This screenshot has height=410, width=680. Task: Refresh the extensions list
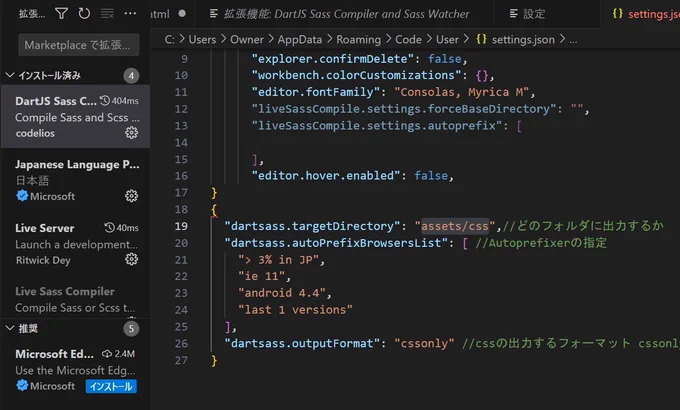tap(84, 14)
